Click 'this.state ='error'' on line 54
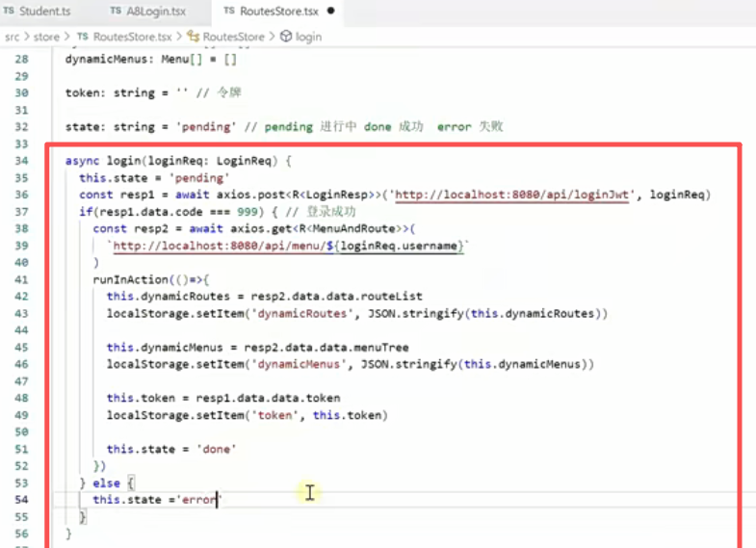The image size is (756, 548). pyautogui.click(x=157, y=500)
